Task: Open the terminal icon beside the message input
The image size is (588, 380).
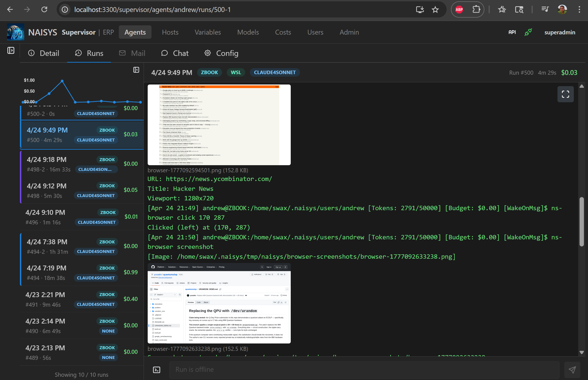Action: (156, 370)
